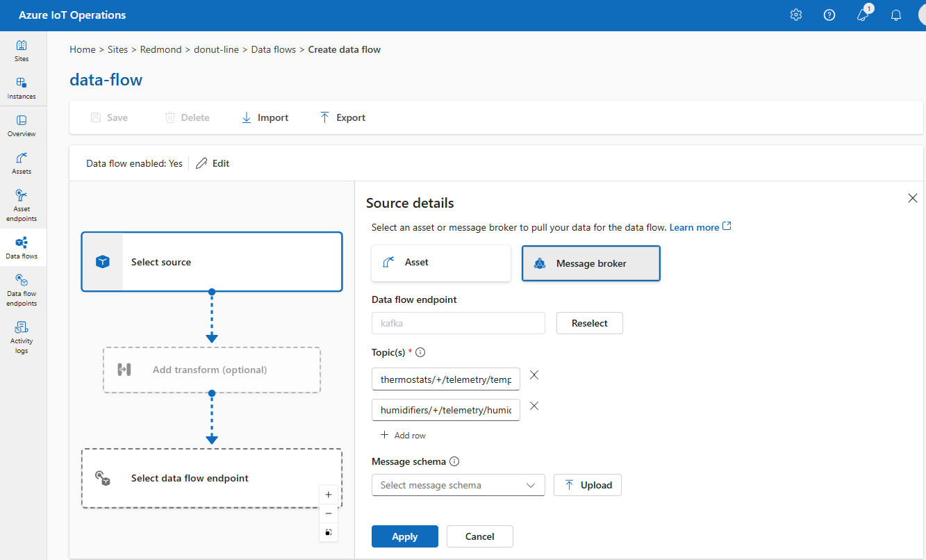Open Instances in sidebar

click(x=22, y=88)
